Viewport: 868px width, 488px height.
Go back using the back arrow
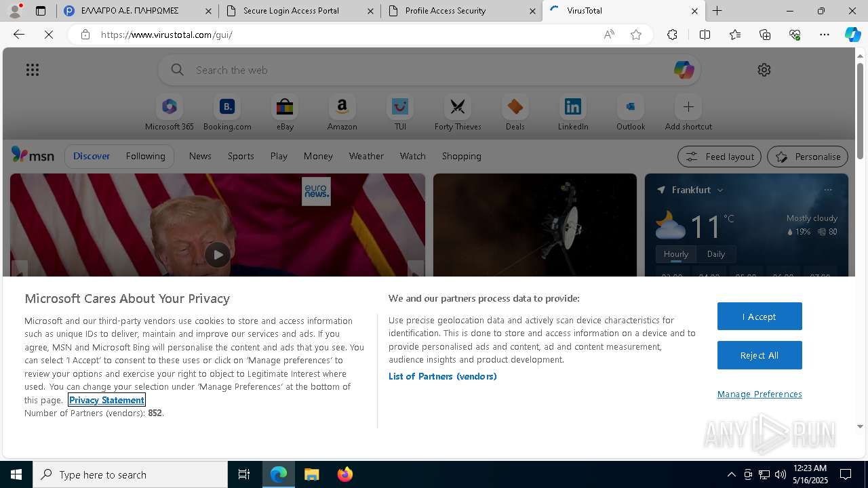(19, 35)
